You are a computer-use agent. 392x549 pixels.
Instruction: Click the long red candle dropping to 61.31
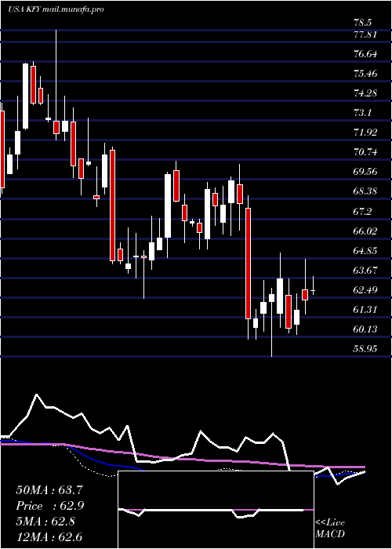(x=248, y=267)
